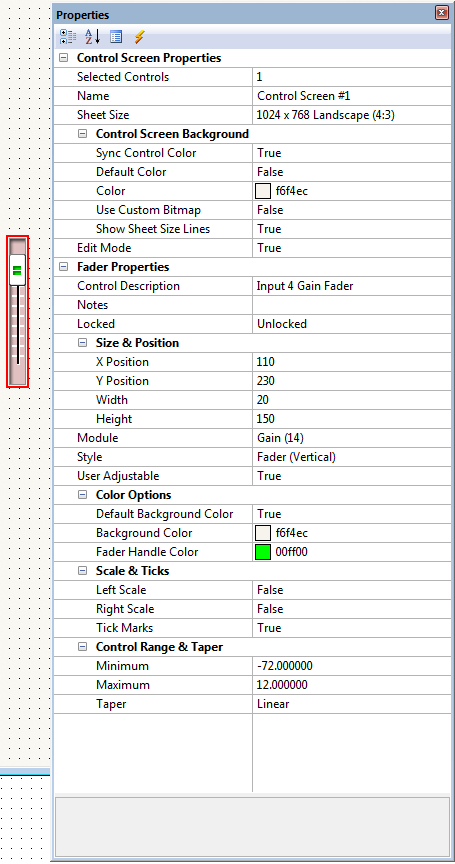Collapse the Color Options group
Viewport: 455px width, 864px height.
pos(83,495)
